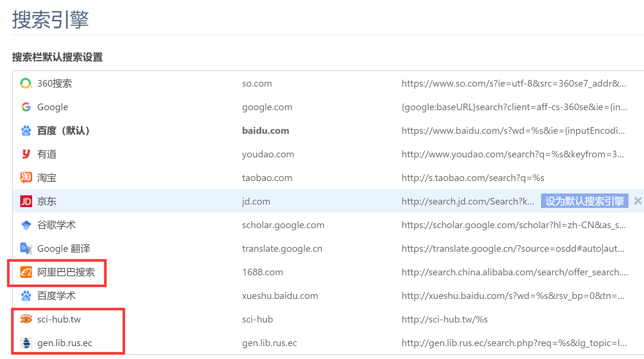This screenshot has height=359, width=644.
Task: Click the scholar.google.com keyword cell
Action: point(283,225)
